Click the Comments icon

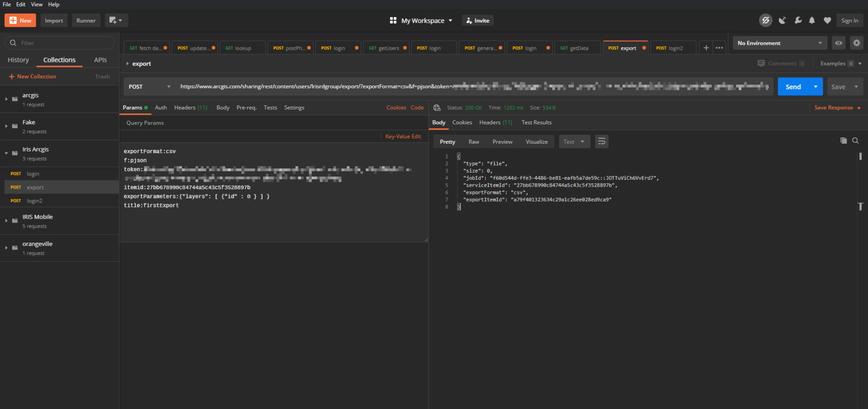(761, 63)
